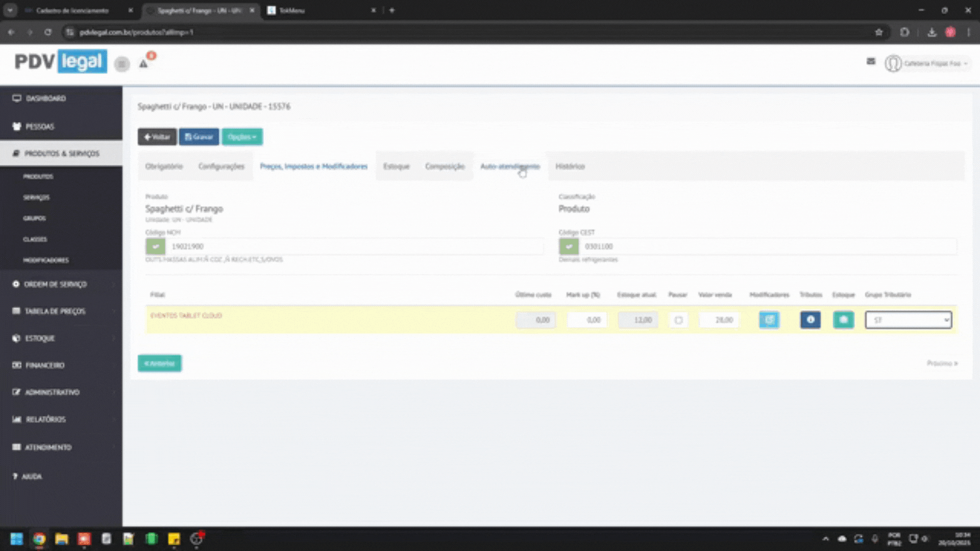Click the green Estoque icon button
Viewport: 980px width, 551px height.
[x=843, y=320]
